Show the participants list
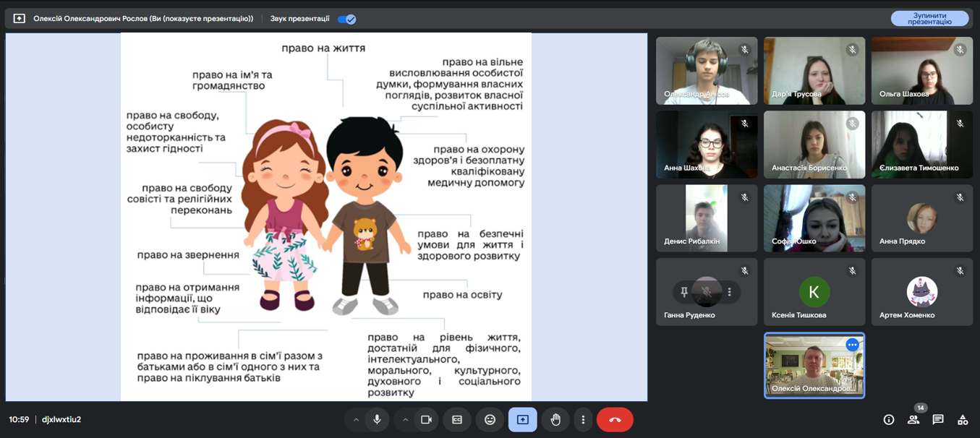980x438 pixels. point(913,420)
